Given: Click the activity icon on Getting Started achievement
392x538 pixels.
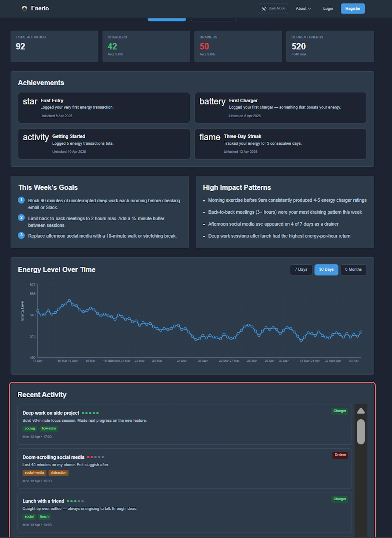Looking at the screenshot, I should [36, 137].
